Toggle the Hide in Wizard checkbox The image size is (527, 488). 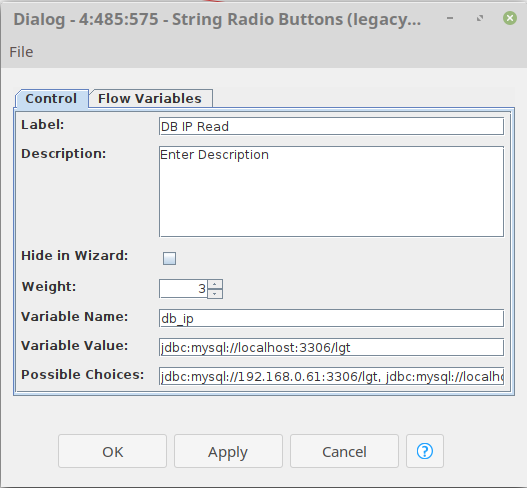coord(169,258)
